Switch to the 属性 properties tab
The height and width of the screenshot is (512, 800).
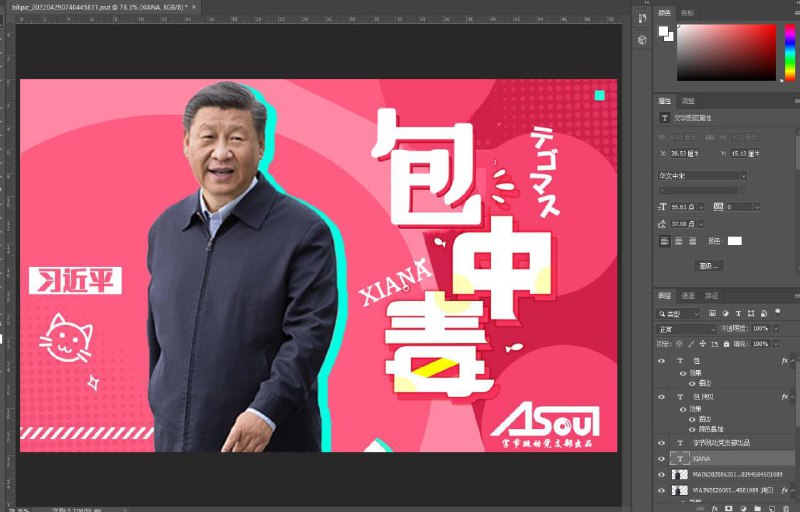click(x=664, y=101)
